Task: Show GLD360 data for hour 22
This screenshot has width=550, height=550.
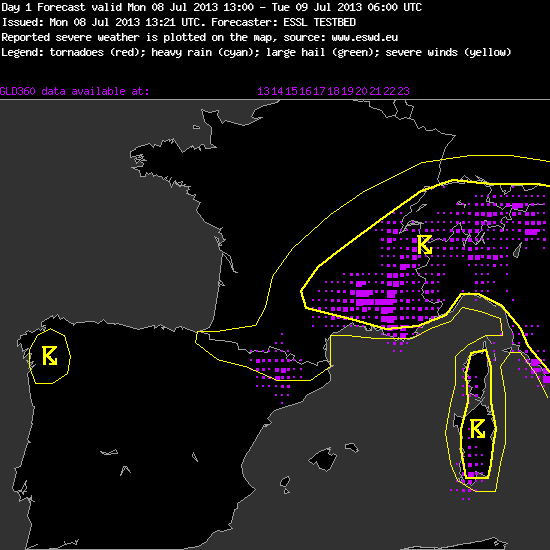Action: [390, 91]
